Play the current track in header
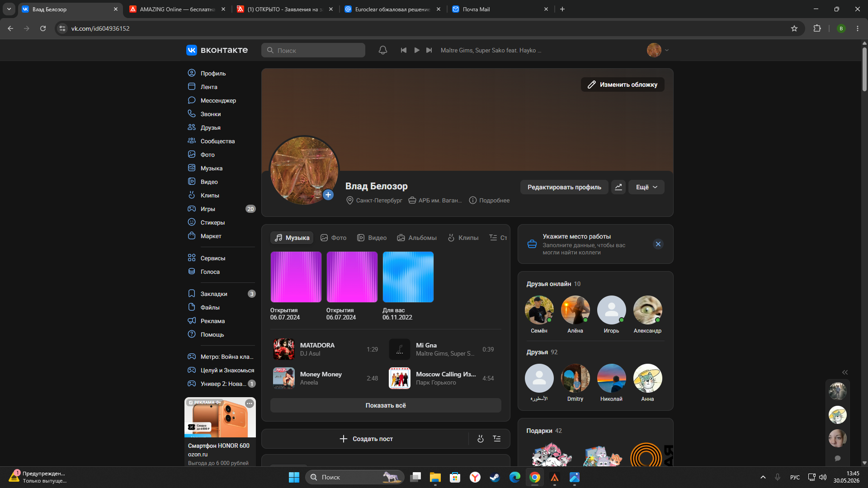Image resolution: width=868 pixels, height=488 pixels. 417,50
